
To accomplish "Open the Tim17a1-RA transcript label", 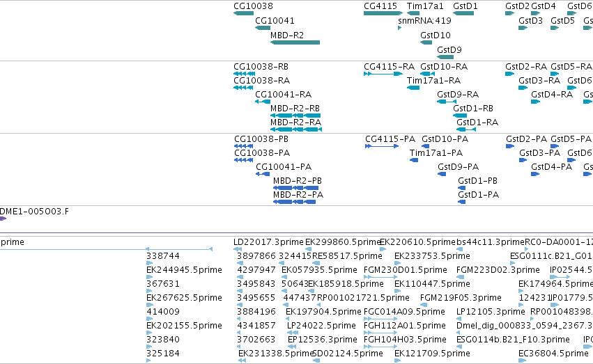I will pyautogui.click(x=434, y=81).
